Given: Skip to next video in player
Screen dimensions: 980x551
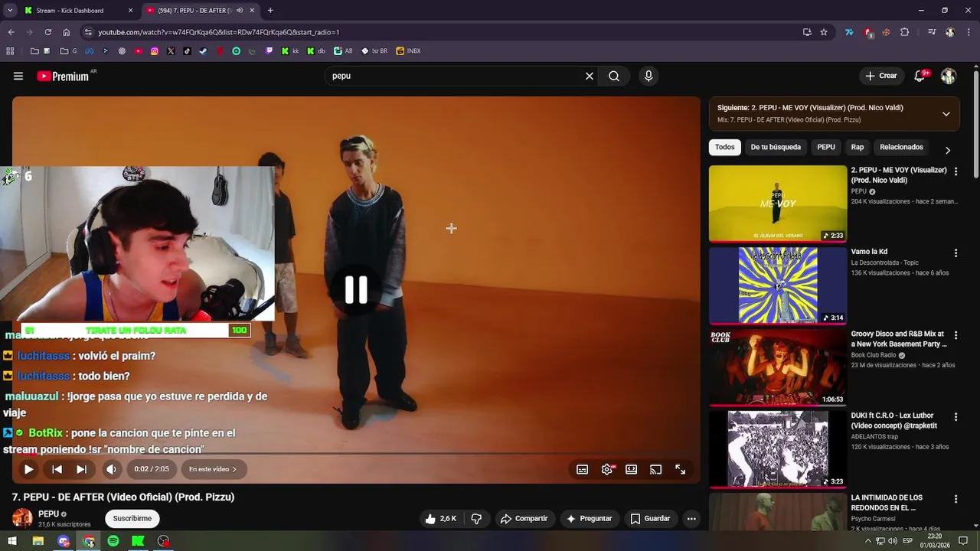Looking at the screenshot, I should pos(81,469).
